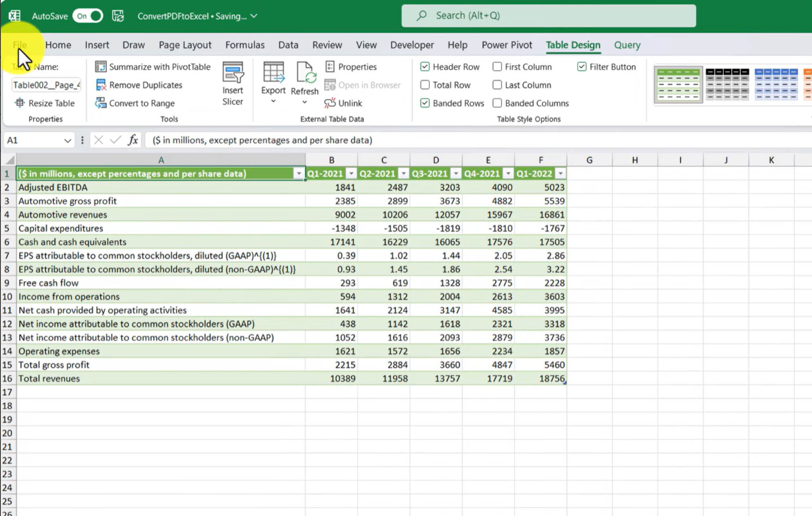
Task: Select column G header
Action: click(x=589, y=160)
